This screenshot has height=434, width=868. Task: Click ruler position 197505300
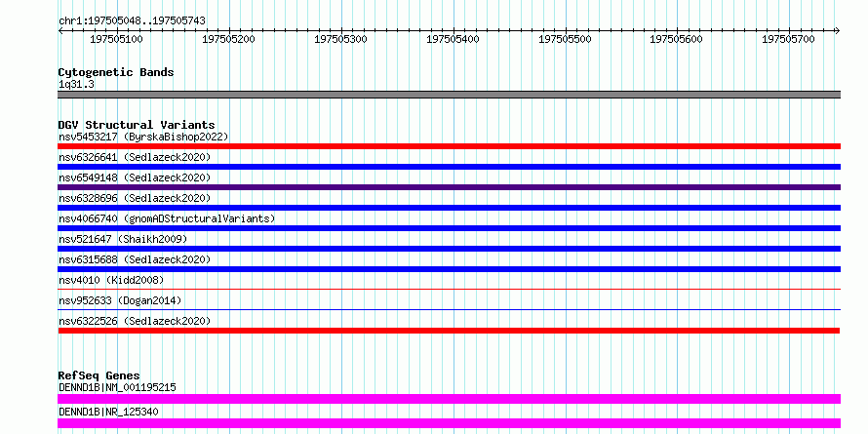pyautogui.click(x=340, y=39)
